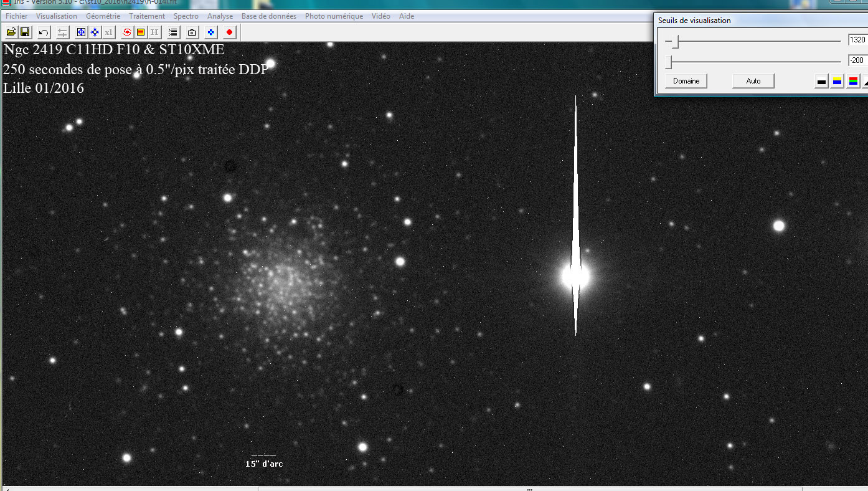Open the Géométrie menu

(x=103, y=16)
